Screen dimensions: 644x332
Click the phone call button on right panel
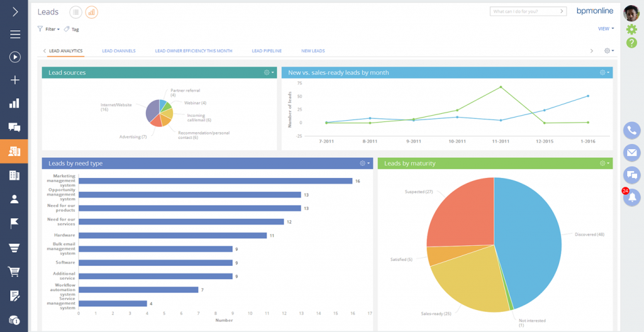click(631, 130)
